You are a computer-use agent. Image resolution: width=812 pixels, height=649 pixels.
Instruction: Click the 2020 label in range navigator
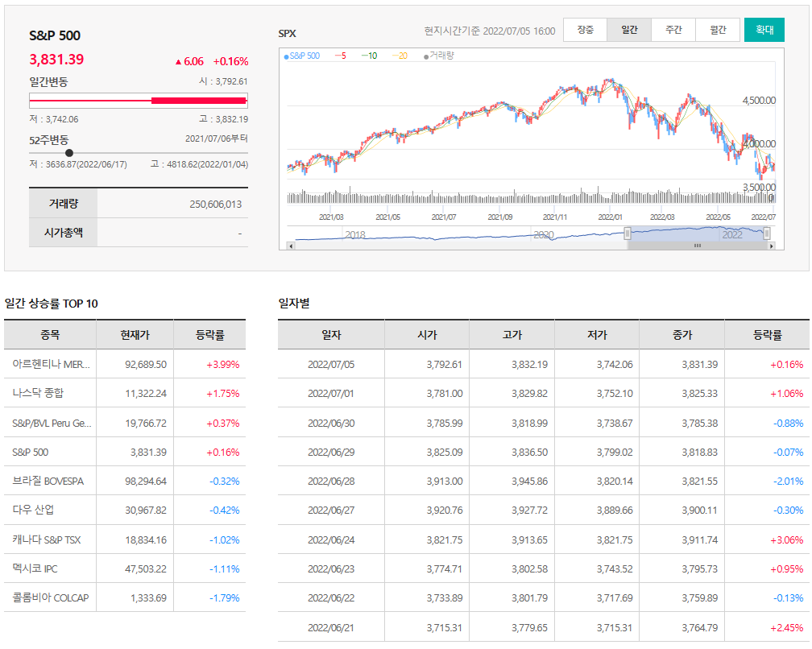(x=543, y=234)
